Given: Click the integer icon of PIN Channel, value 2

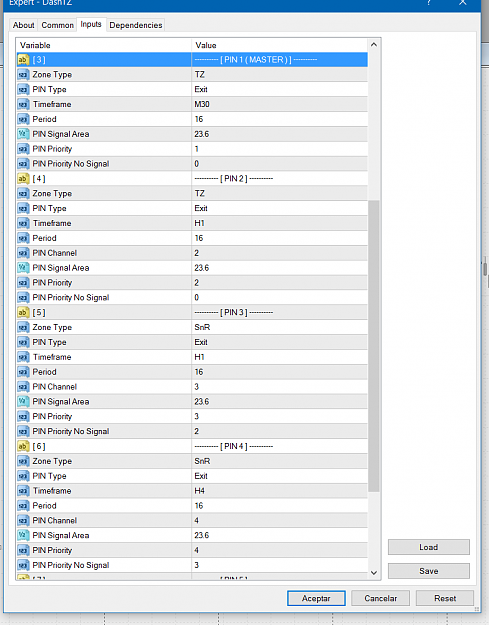Looking at the screenshot, I should [23, 253].
